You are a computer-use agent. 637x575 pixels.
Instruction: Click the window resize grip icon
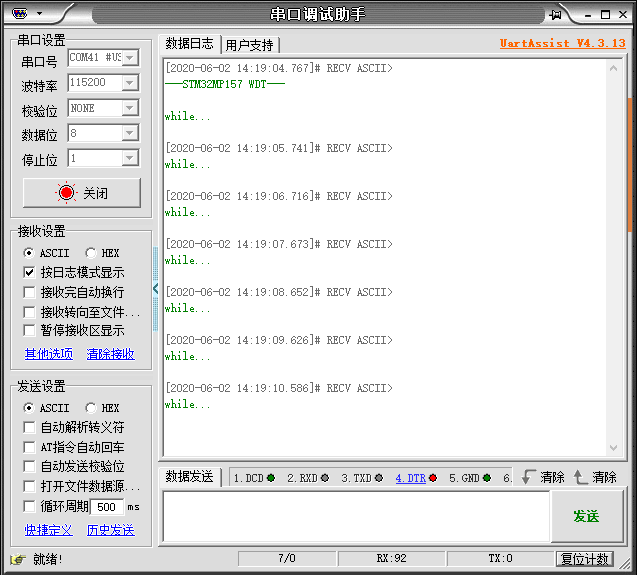coord(625,564)
